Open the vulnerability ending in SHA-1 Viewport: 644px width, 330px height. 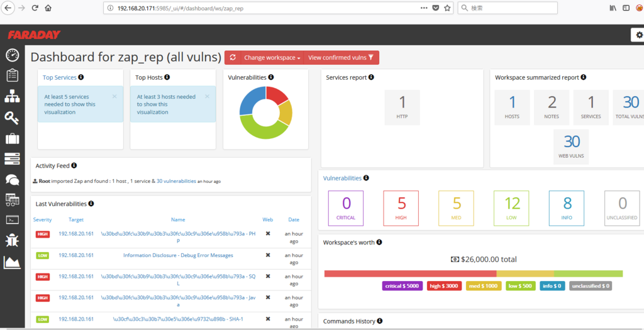pos(178,319)
